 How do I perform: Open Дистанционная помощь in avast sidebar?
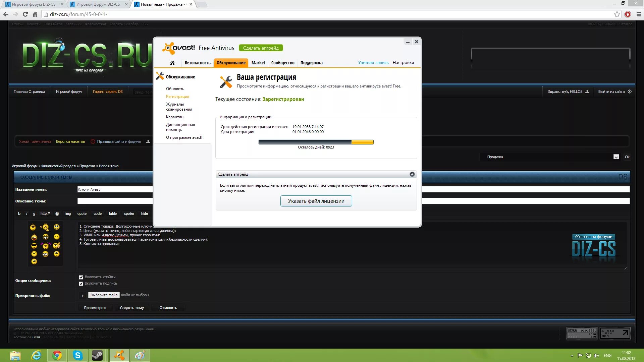click(x=180, y=127)
